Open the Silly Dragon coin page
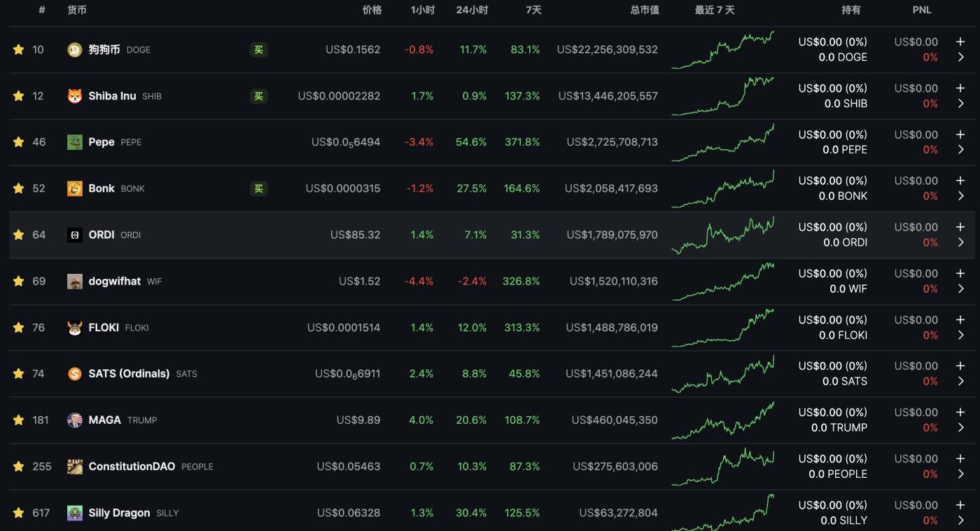 (x=119, y=513)
